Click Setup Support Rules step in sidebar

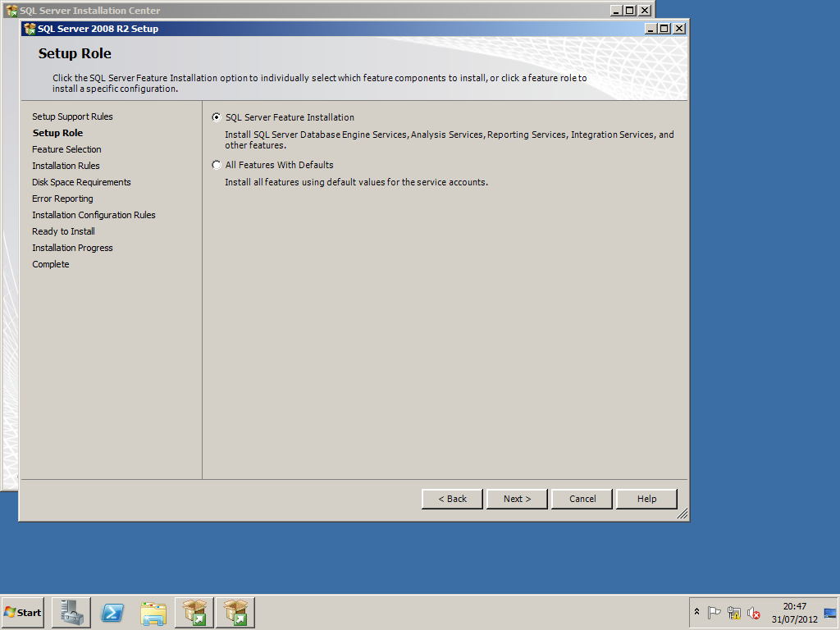tap(72, 116)
